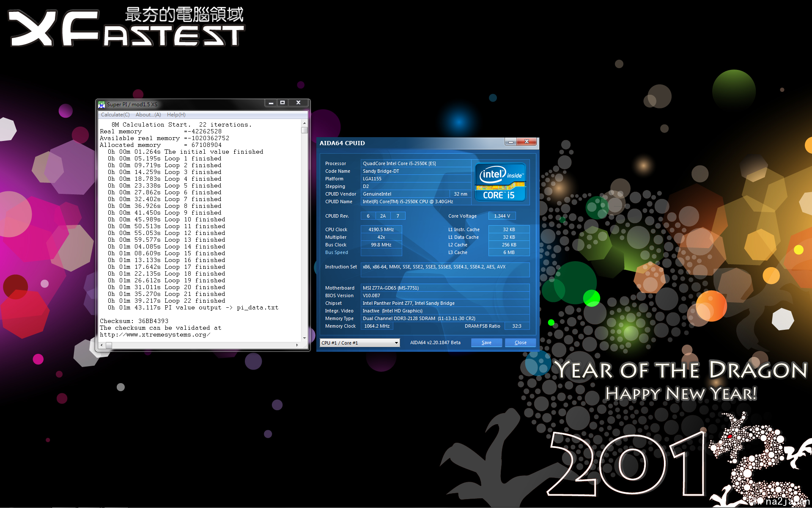Click the CPUID Rev. value 2A
This screenshot has width=812, height=508.
click(383, 216)
